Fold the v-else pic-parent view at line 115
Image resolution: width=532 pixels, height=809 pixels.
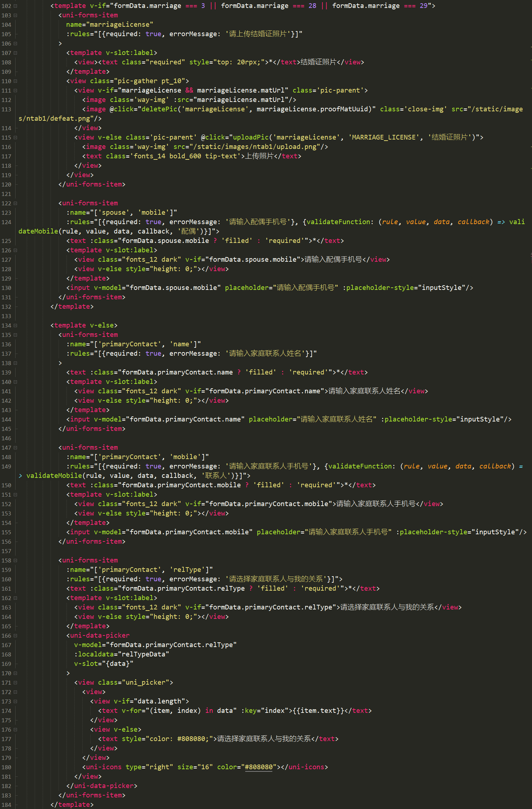point(15,137)
